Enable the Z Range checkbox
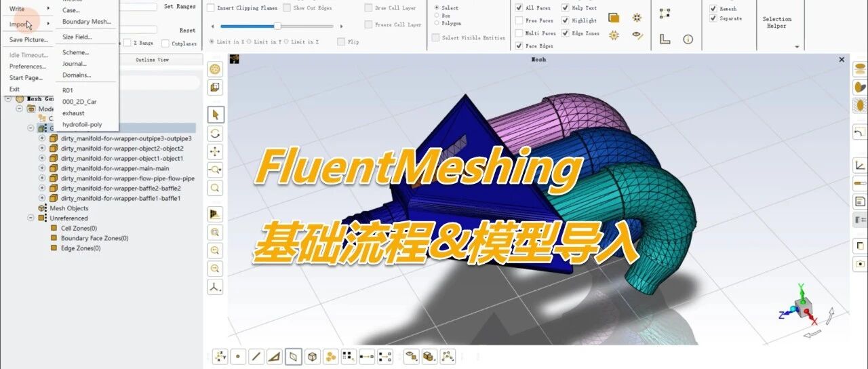 (127, 43)
